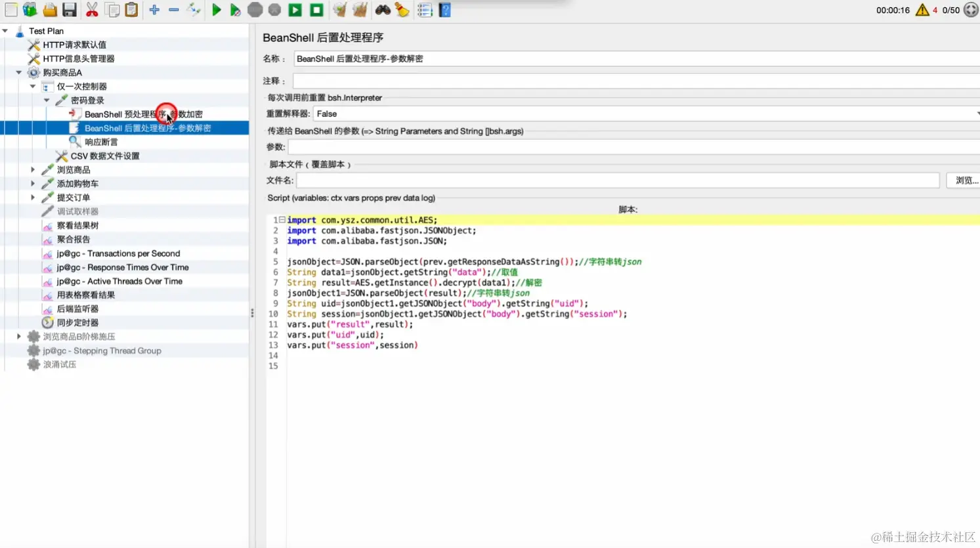This screenshot has width=980, height=548.
Task: Select jp@gc - Active Threads Over Time
Action: tap(119, 281)
